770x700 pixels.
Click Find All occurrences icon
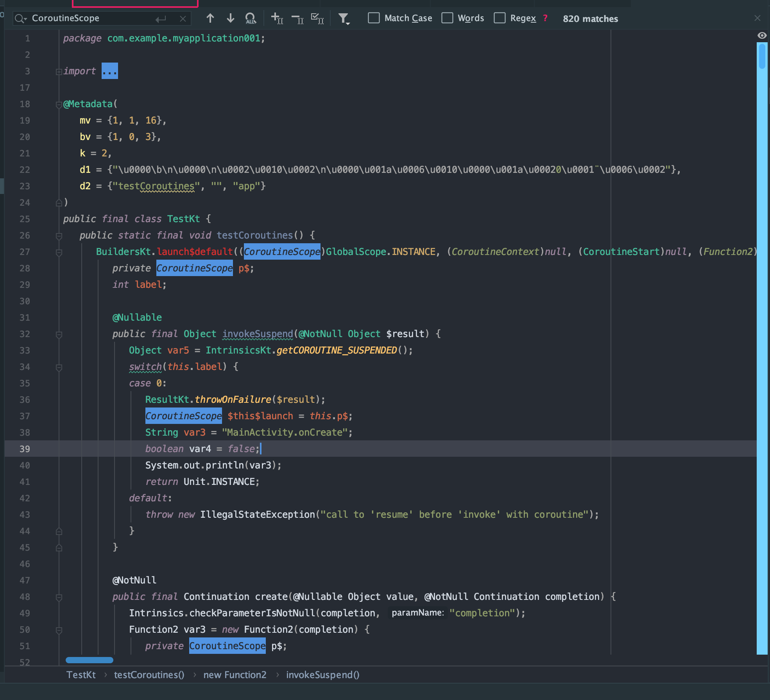pyautogui.click(x=251, y=18)
